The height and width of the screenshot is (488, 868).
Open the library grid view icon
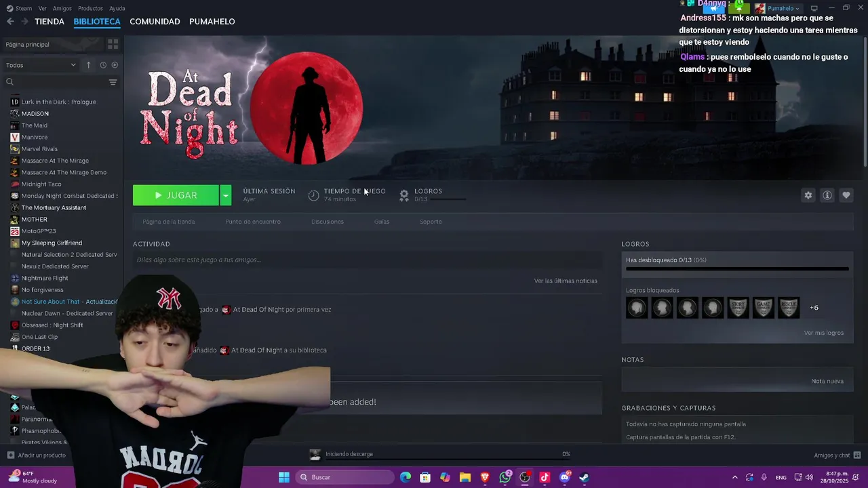click(x=113, y=44)
